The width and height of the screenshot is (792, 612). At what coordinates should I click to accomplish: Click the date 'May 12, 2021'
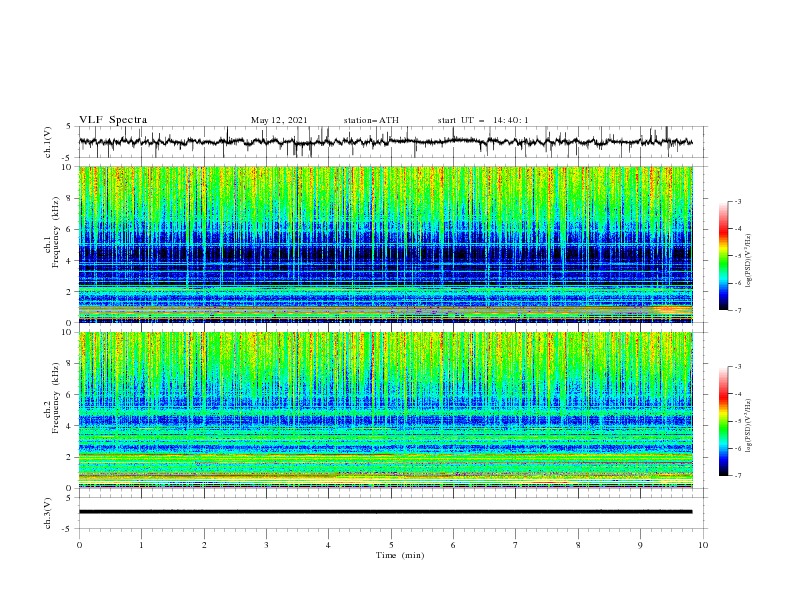(x=279, y=120)
